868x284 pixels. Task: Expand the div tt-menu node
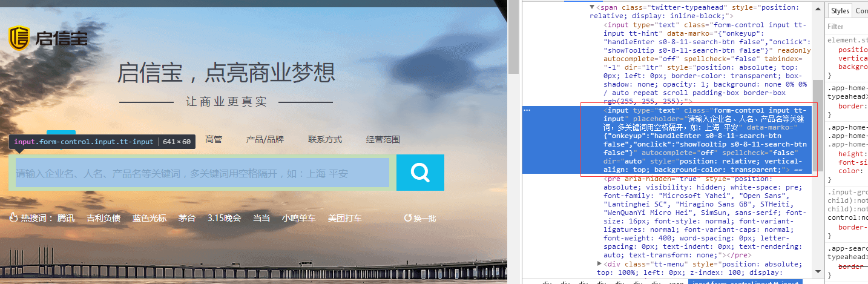coord(600,263)
